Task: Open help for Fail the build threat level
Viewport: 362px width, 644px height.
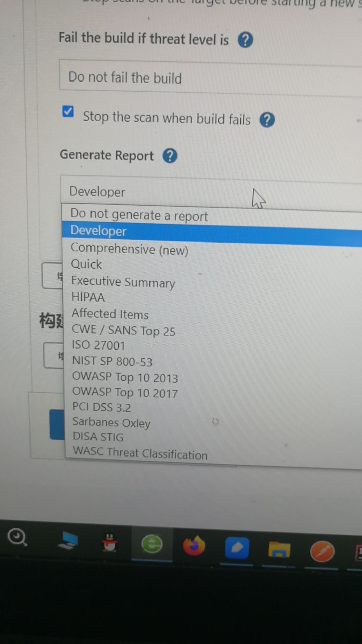Action: pos(245,40)
